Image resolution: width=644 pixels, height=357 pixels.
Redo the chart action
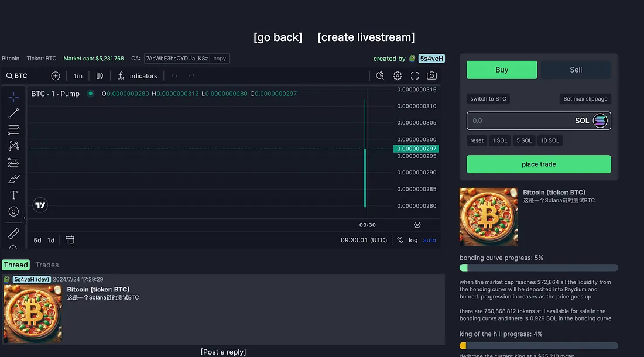pyautogui.click(x=191, y=76)
